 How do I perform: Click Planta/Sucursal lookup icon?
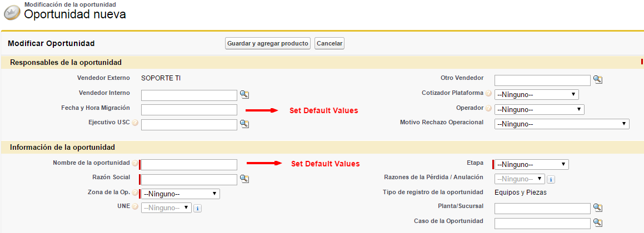pyautogui.click(x=598, y=207)
